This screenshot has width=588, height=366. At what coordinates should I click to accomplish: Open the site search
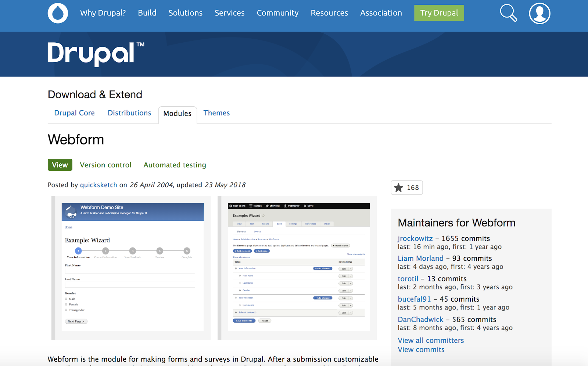tap(508, 13)
